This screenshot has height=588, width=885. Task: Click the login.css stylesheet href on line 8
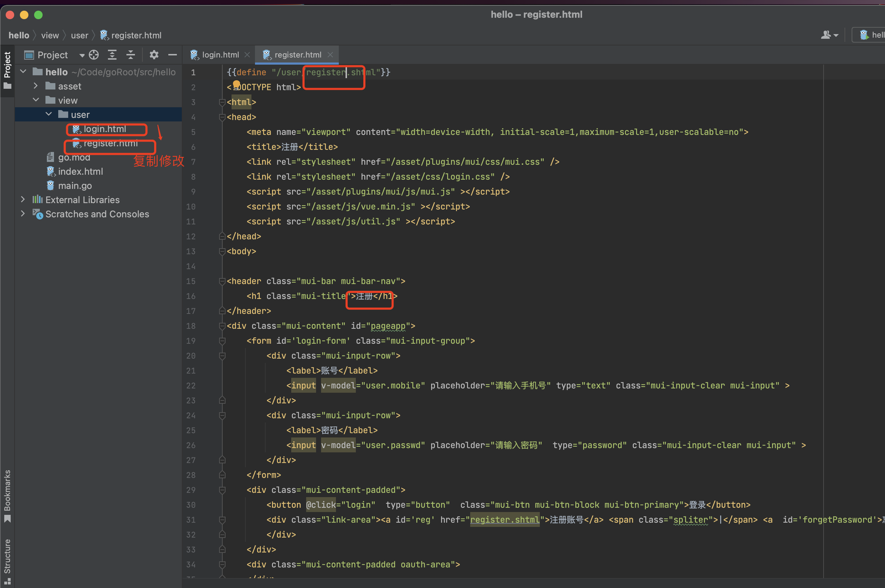[x=443, y=176]
